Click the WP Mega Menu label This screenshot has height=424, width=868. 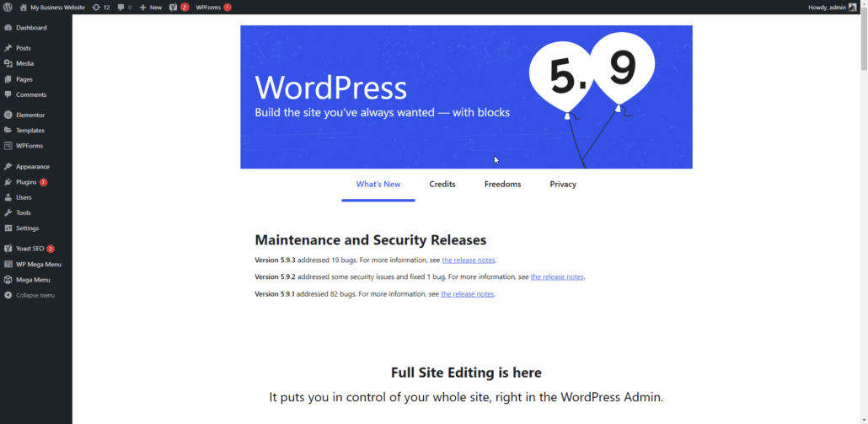39,265
